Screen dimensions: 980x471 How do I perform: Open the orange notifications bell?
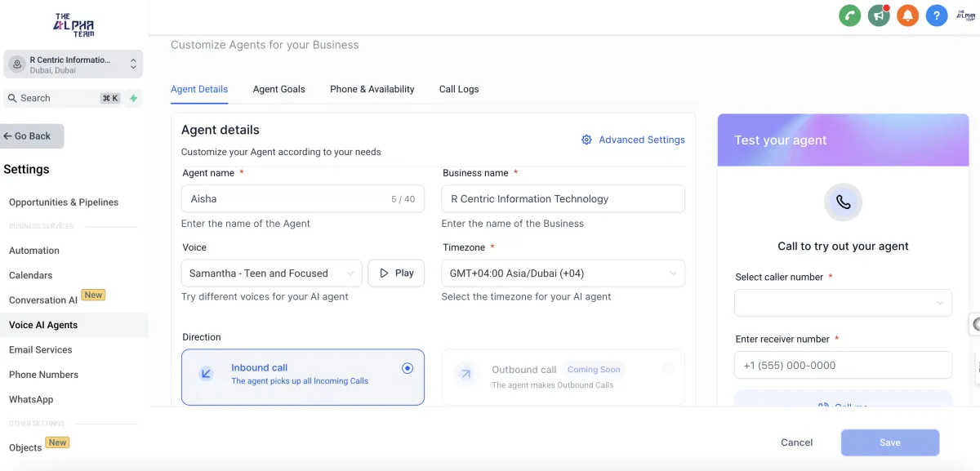click(907, 16)
